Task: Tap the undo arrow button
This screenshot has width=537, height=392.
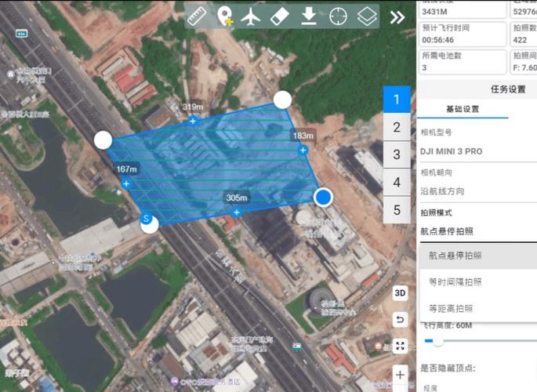Action: pyautogui.click(x=400, y=319)
